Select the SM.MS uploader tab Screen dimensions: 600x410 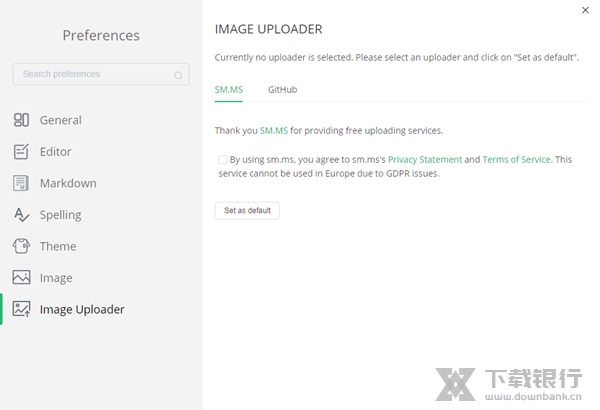coord(229,90)
